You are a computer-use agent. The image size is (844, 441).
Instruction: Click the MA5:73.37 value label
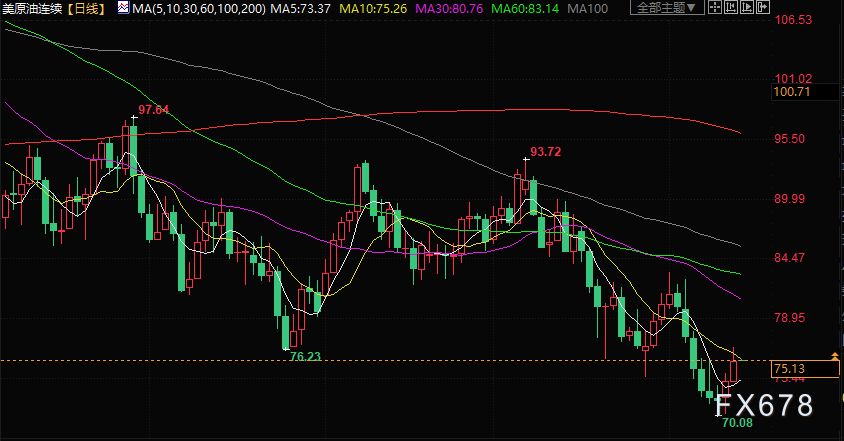(x=300, y=9)
